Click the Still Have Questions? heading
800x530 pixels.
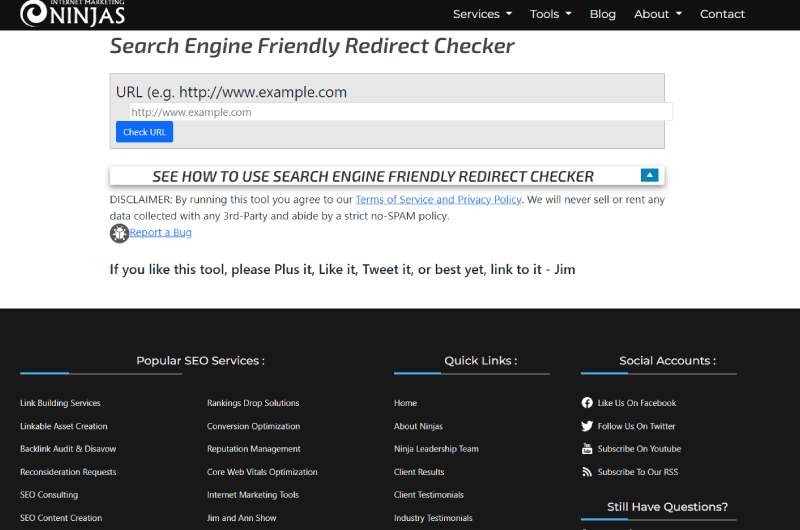point(667,507)
